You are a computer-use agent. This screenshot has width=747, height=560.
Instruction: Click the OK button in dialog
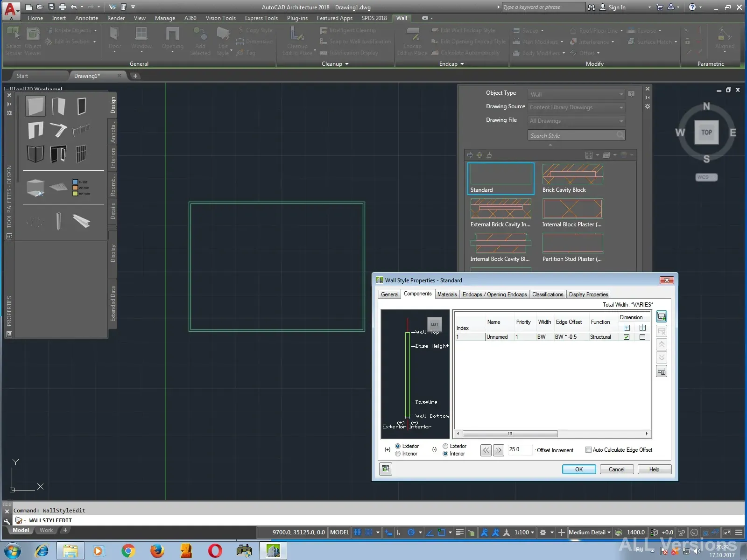(x=579, y=469)
